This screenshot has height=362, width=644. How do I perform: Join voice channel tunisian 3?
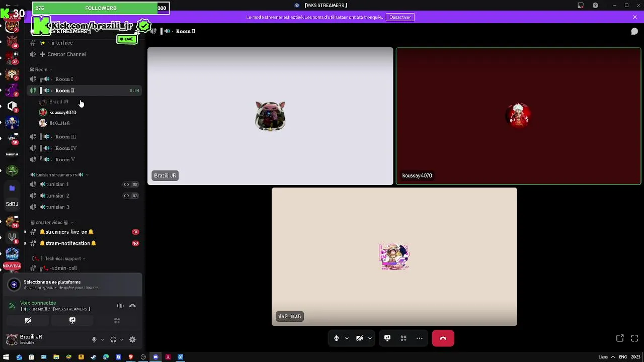(84, 207)
